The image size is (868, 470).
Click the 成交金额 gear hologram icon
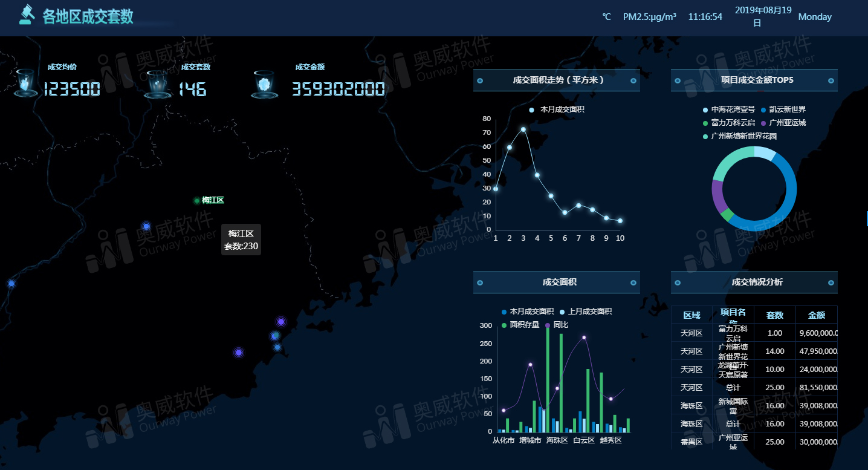[x=264, y=84]
